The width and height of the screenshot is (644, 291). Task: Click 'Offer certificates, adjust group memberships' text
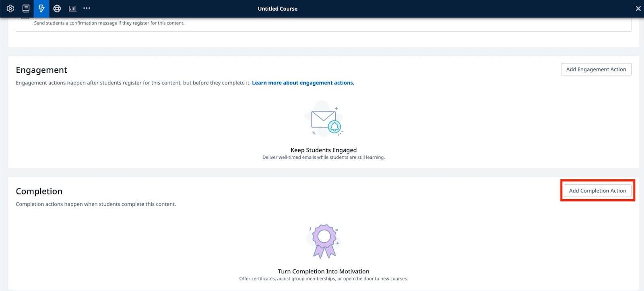click(324, 279)
